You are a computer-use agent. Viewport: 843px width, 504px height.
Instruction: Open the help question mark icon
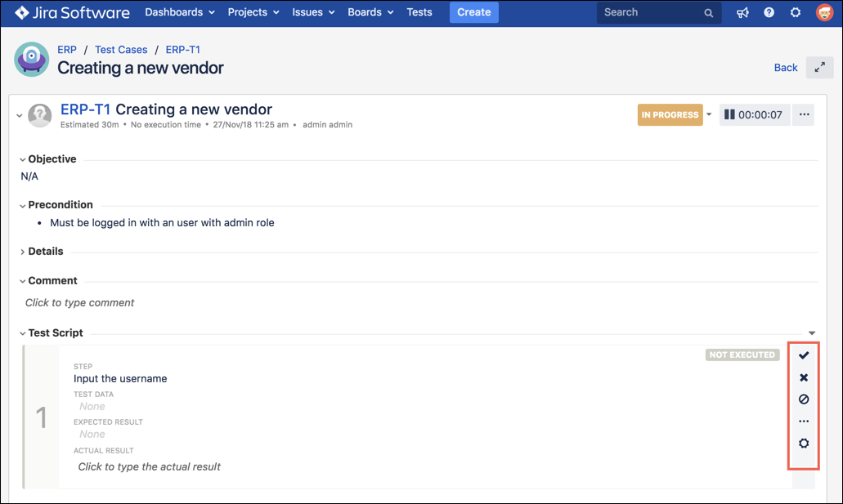[x=769, y=12]
